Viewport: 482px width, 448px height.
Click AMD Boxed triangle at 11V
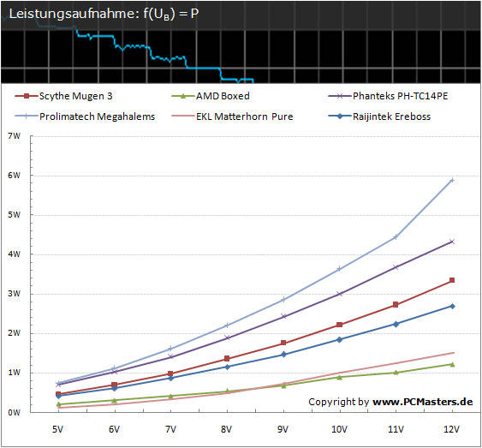click(x=396, y=373)
